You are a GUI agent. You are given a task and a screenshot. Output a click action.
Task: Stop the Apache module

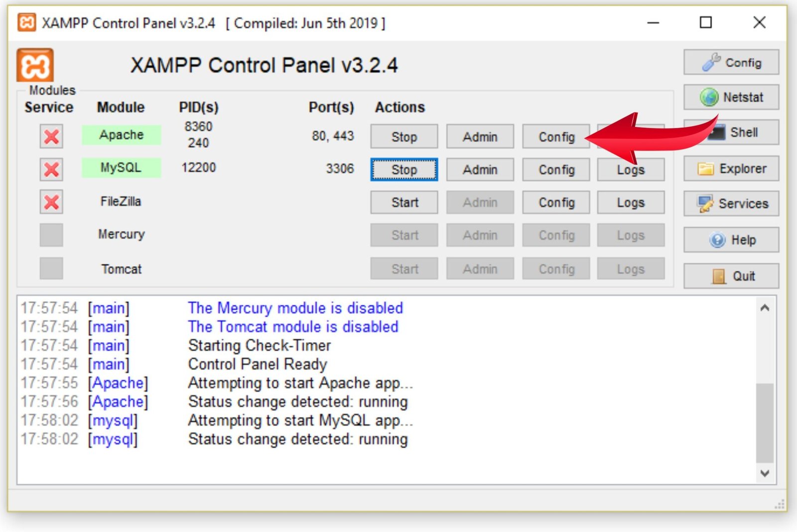click(x=404, y=136)
